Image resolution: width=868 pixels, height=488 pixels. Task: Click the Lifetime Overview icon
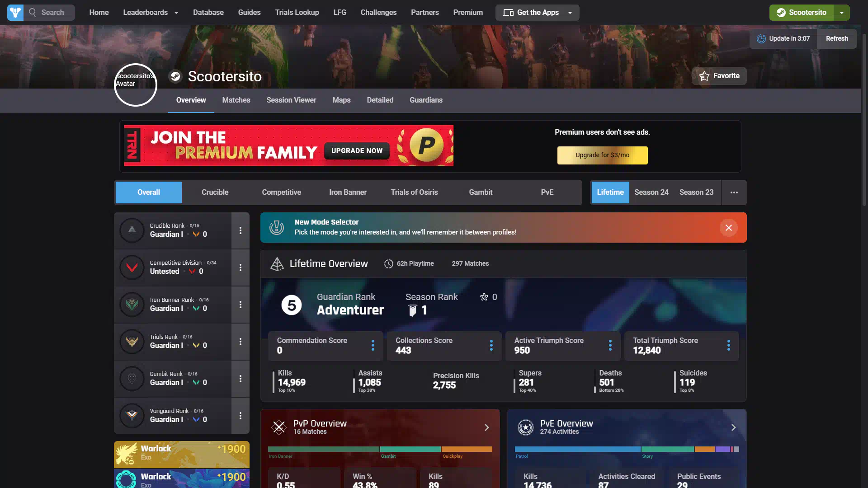pos(277,264)
